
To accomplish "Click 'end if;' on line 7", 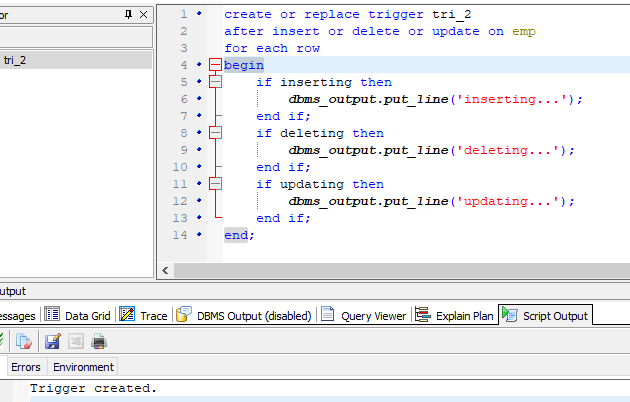I will coord(283,116).
